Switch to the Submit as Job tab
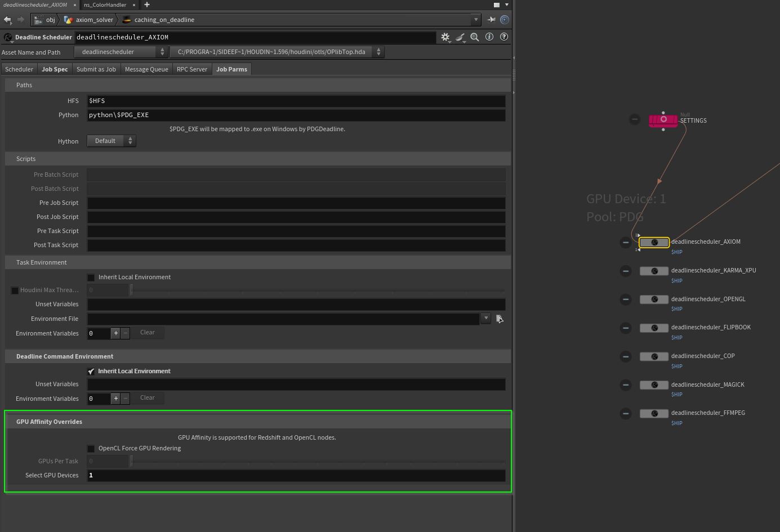Viewport: 780px width, 532px height. click(96, 69)
